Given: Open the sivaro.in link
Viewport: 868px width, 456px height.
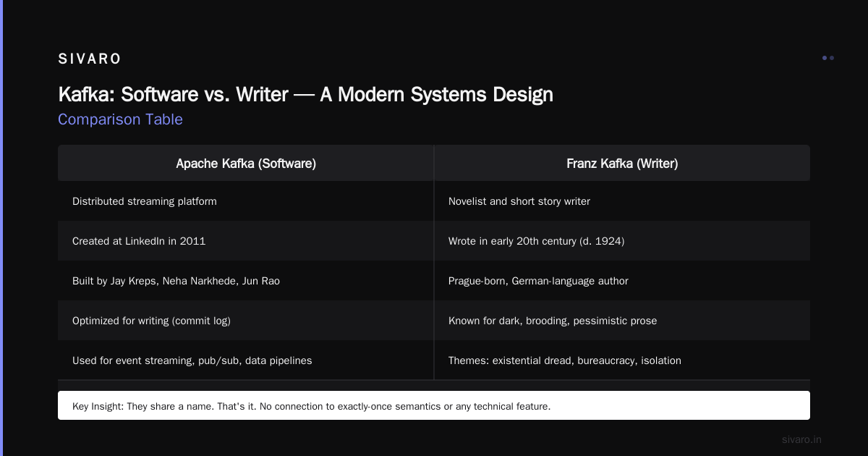Looking at the screenshot, I should pyautogui.click(x=802, y=439).
